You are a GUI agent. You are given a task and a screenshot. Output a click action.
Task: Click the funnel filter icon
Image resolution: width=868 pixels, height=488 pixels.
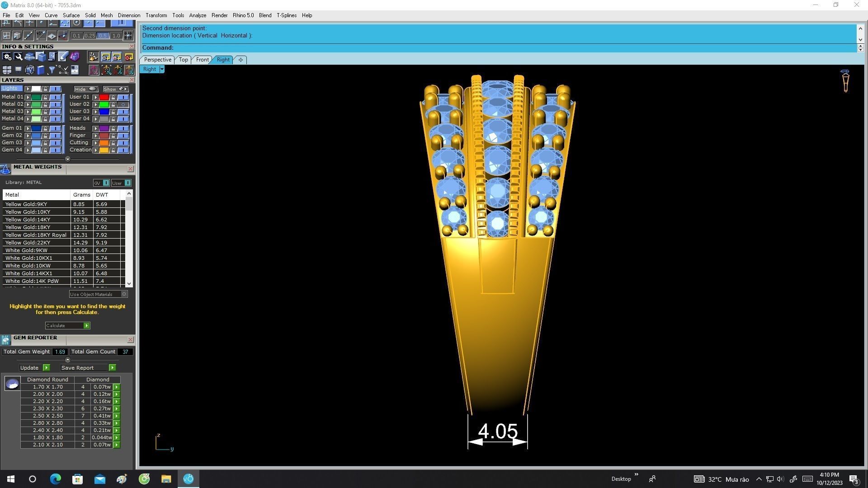[x=52, y=70]
